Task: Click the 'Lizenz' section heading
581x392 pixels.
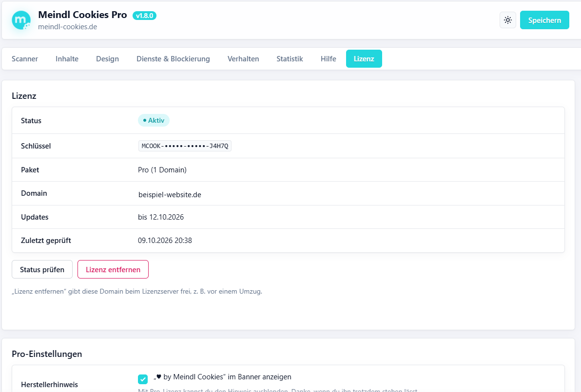Action: pyautogui.click(x=24, y=96)
